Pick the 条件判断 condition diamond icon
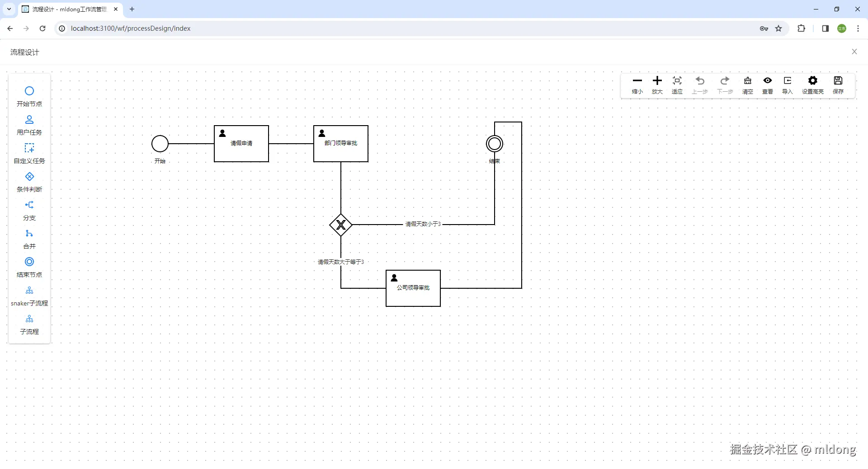868x469 pixels. pos(29,176)
